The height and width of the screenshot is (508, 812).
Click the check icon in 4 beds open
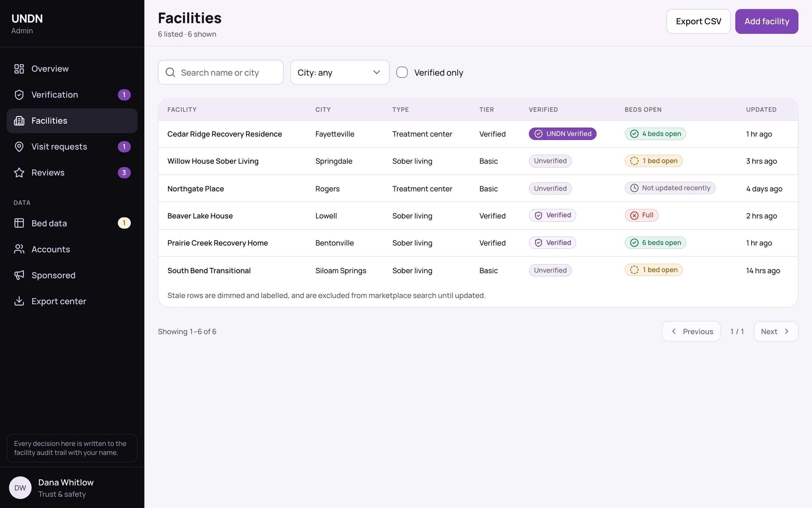pos(634,134)
